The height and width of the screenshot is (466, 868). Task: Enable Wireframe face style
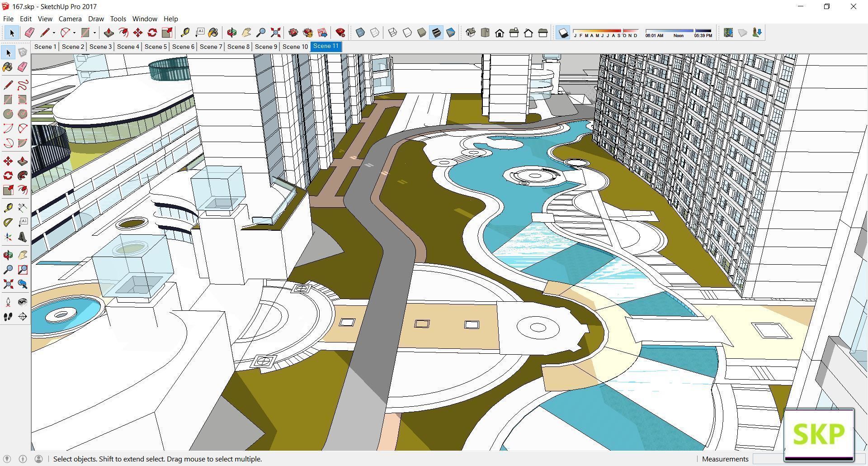pos(393,33)
